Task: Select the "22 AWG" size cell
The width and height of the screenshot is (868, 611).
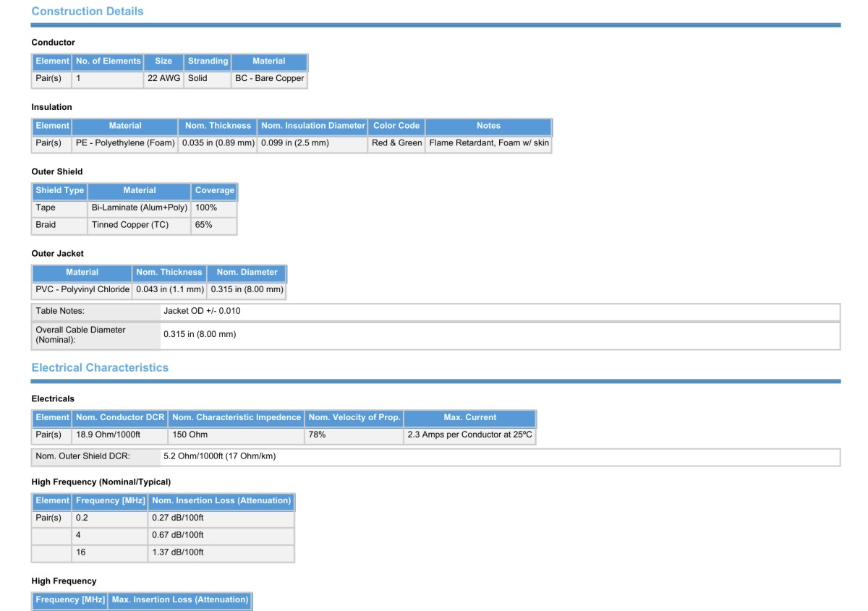Action: 163,78
